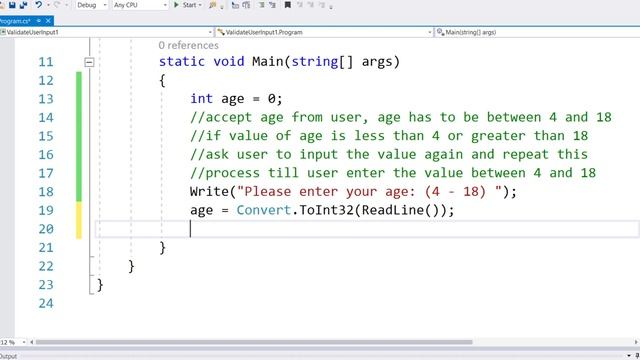Image resolution: width=640 pixels, height=360 pixels.
Task: Click the first icon left of the bookmark
Action: pos(272,5)
